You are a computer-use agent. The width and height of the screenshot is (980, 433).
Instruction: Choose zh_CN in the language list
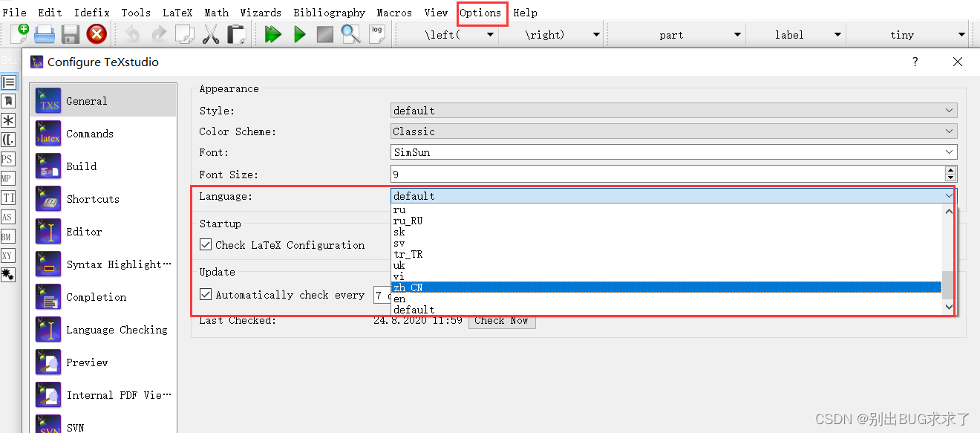667,287
